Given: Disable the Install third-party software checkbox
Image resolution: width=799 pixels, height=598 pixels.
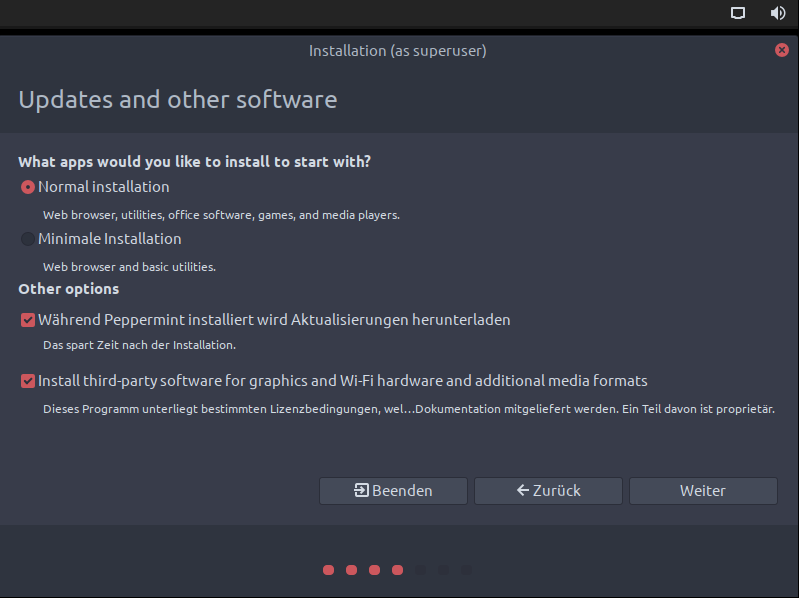Looking at the screenshot, I should point(28,381).
